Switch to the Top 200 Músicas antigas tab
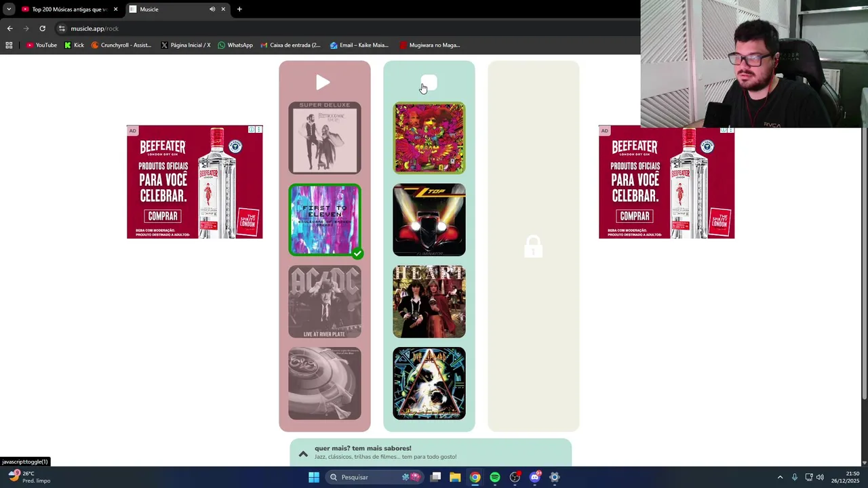This screenshot has height=488, width=868. click(x=69, y=9)
